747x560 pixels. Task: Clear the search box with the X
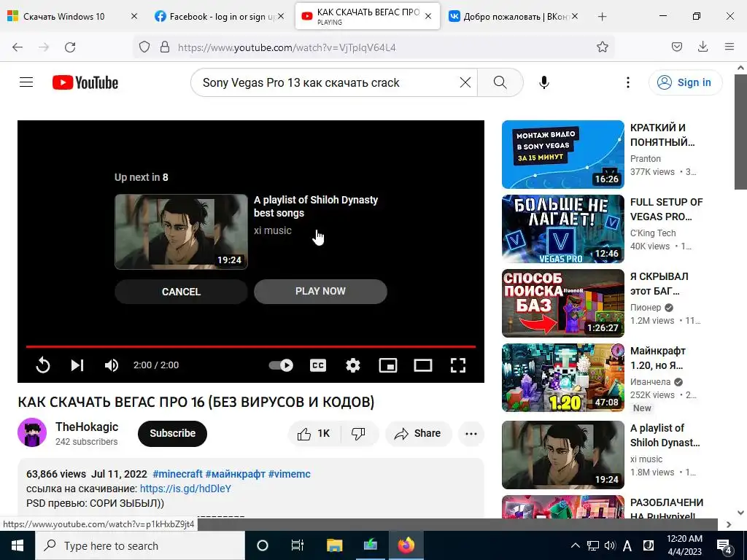[x=465, y=82]
